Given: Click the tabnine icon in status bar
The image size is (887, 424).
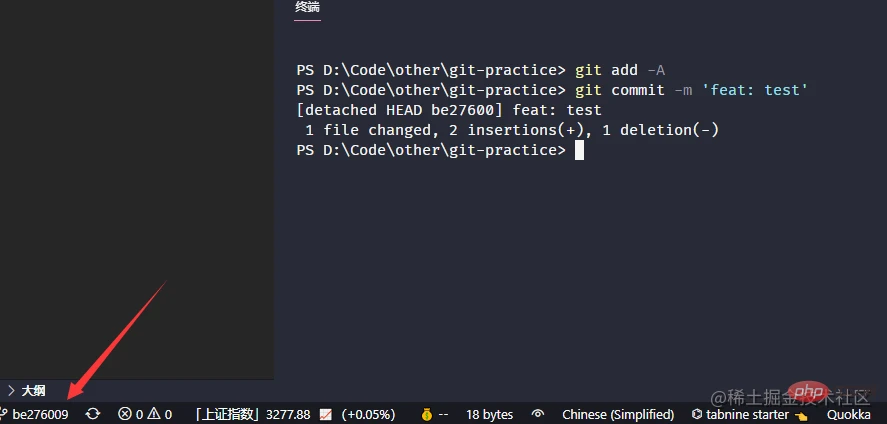Looking at the screenshot, I should 697,414.
